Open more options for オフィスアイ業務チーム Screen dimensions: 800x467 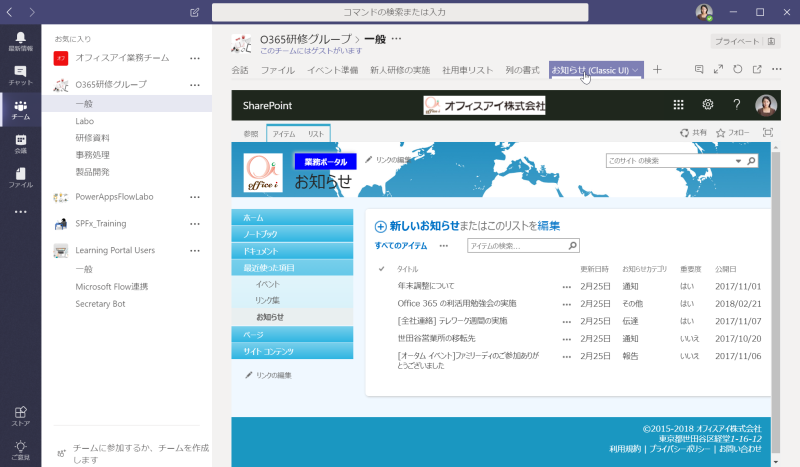tap(195, 58)
